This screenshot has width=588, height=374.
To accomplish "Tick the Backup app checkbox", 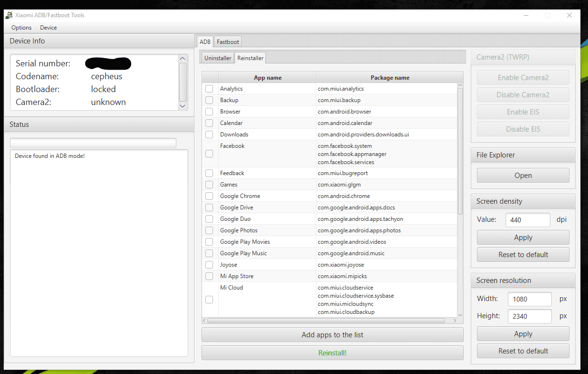I will click(209, 100).
